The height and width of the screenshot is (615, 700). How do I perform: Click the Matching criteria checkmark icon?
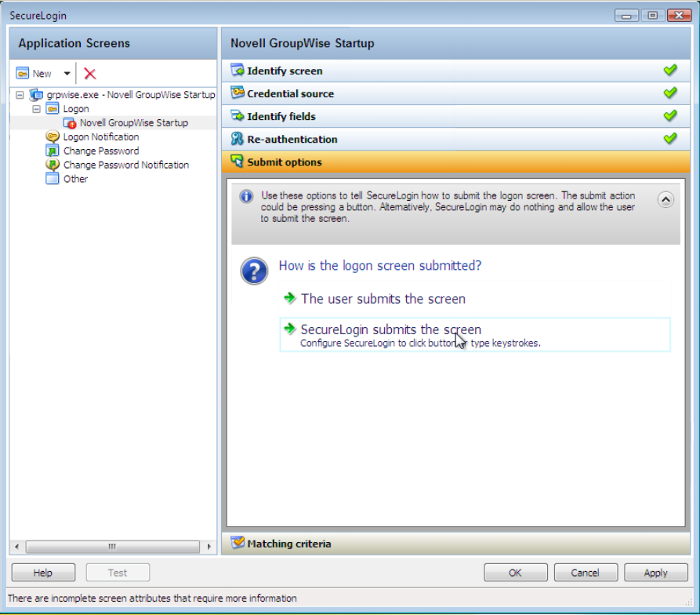pyautogui.click(x=238, y=543)
